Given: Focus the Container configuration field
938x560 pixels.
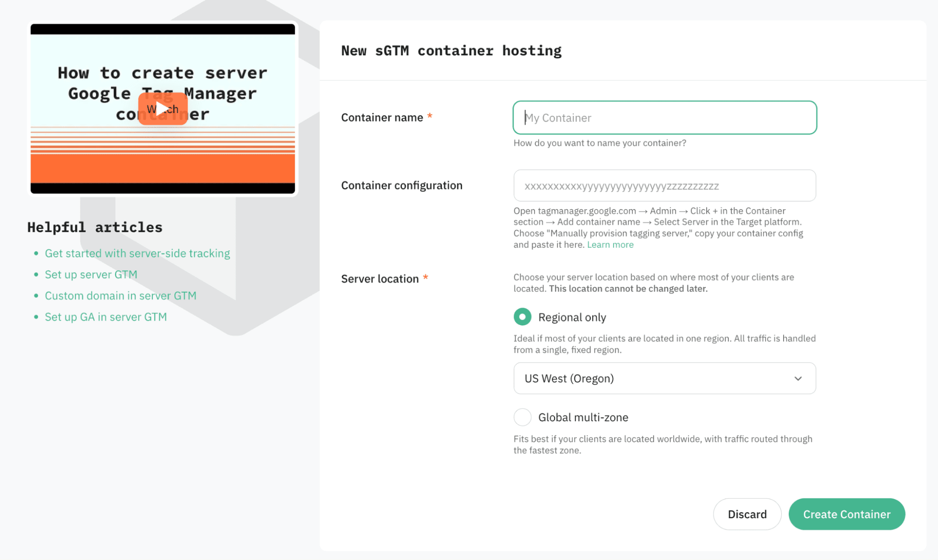Looking at the screenshot, I should pyautogui.click(x=664, y=186).
